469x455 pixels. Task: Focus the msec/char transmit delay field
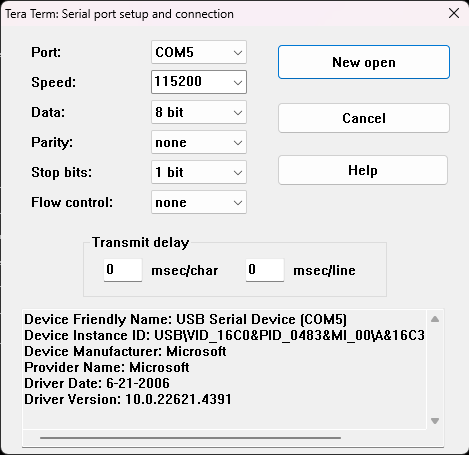pyautogui.click(x=123, y=270)
